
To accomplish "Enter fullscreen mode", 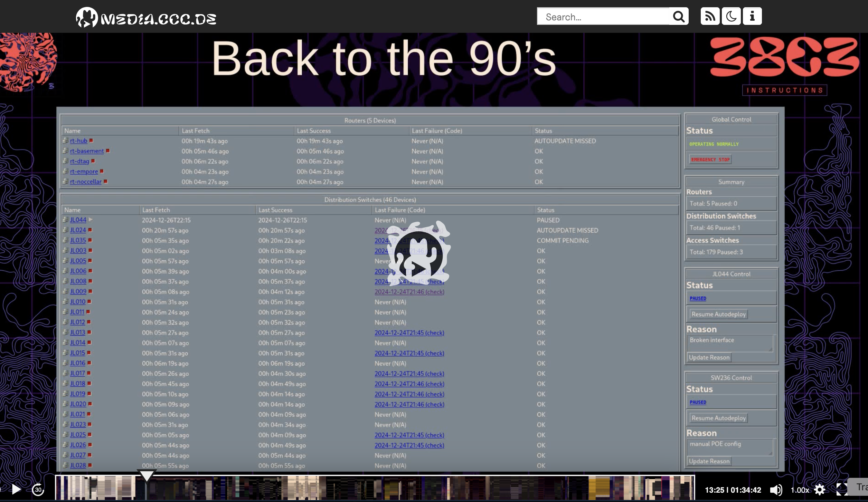I will click(x=841, y=490).
